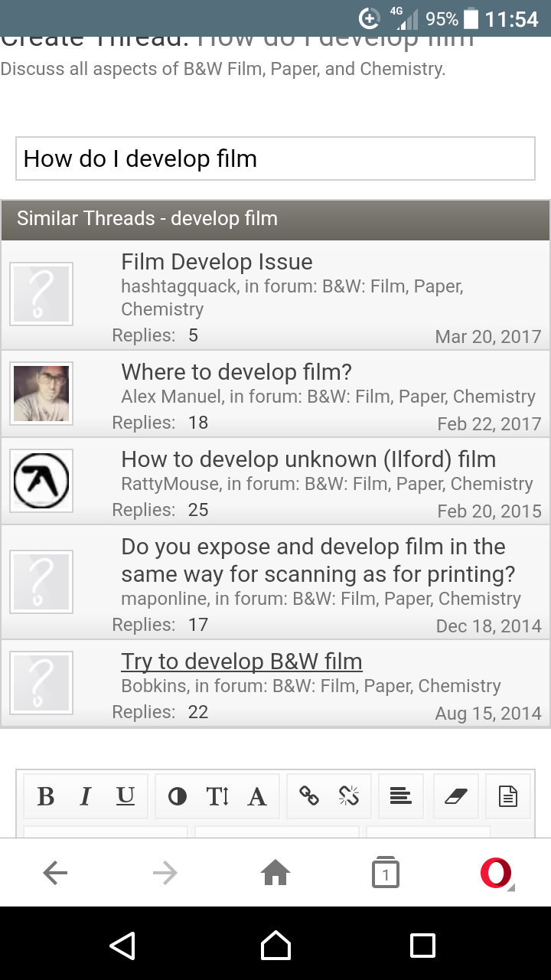551x980 pixels.
Task: Open the browser tabs switcher
Action: click(x=386, y=873)
